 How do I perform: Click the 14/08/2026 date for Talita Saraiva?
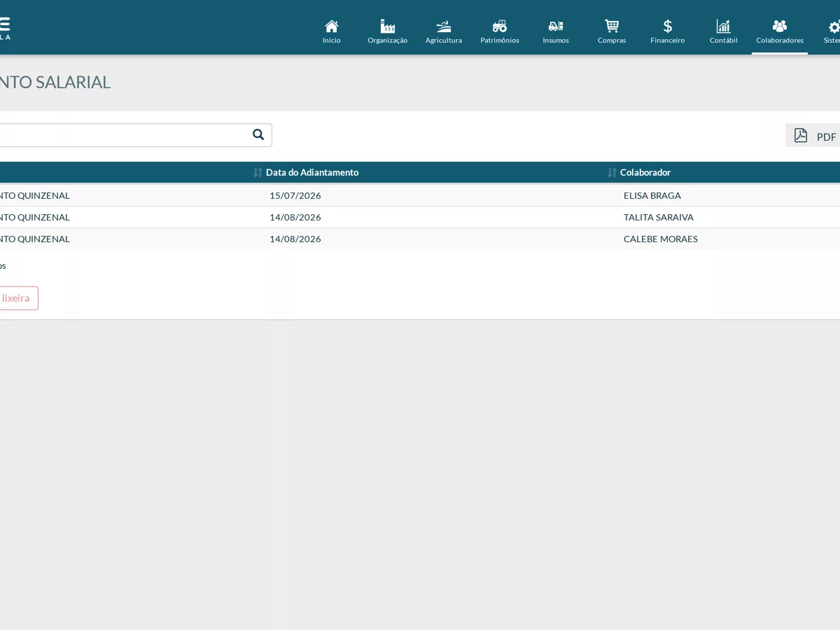295,217
